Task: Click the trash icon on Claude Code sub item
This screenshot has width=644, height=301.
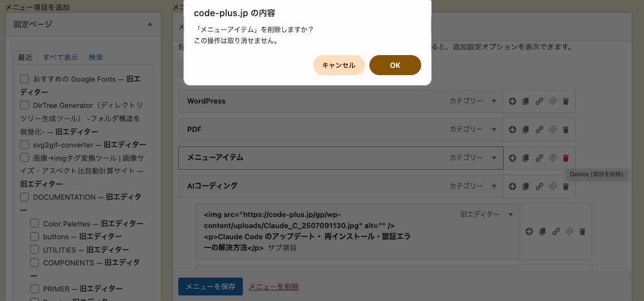Action: pyautogui.click(x=582, y=231)
